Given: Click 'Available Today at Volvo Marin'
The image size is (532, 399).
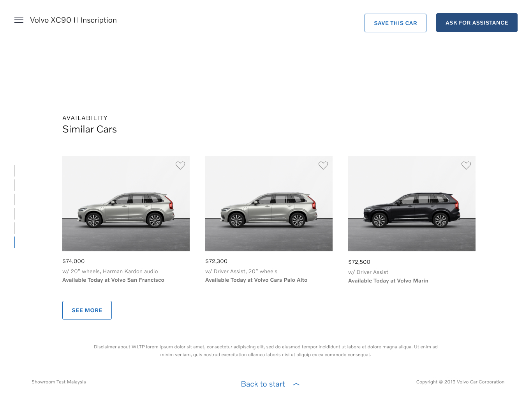Looking at the screenshot, I should coord(388,281).
